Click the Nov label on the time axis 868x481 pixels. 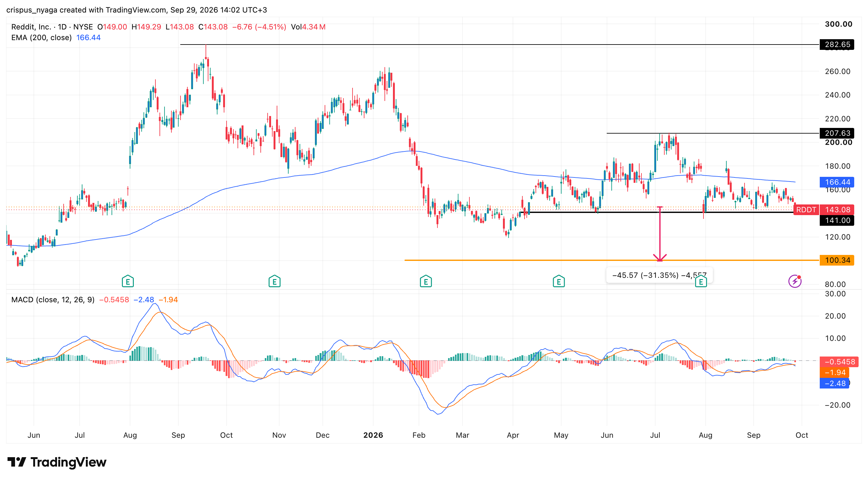(x=279, y=435)
